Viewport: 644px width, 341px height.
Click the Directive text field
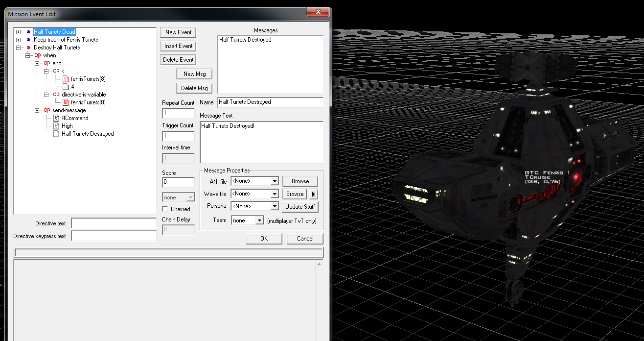(114, 223)
